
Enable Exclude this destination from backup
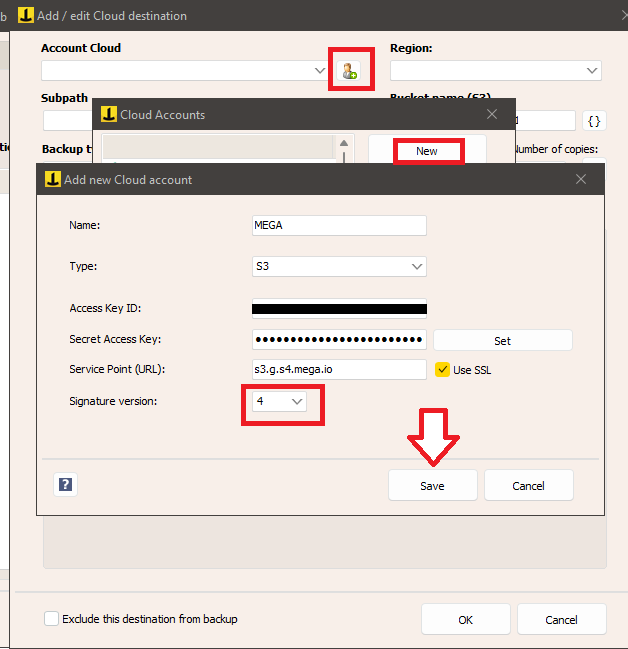tap(52, 619)
